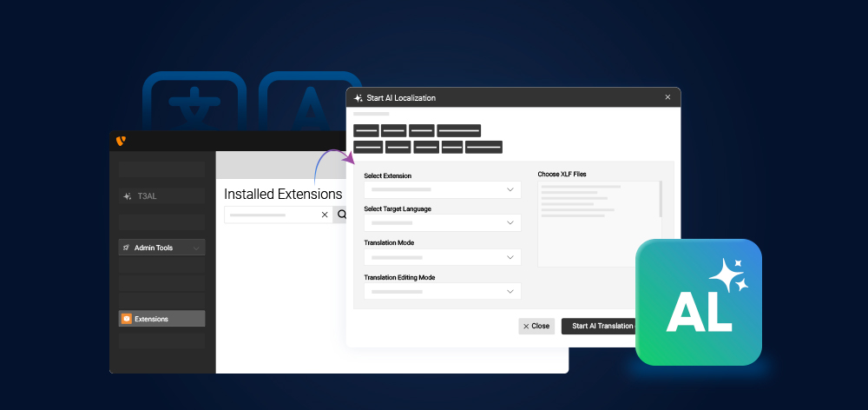Click the Admin Tools module icon
Screen dimensions: 868x410
point(127,248)
